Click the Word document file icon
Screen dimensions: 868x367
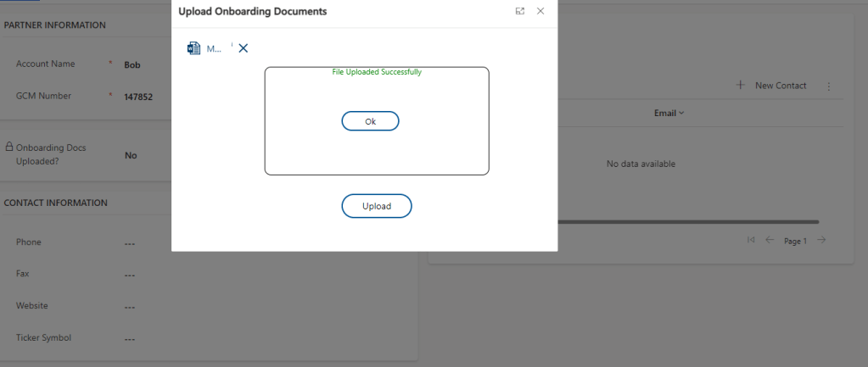[193, 48]
